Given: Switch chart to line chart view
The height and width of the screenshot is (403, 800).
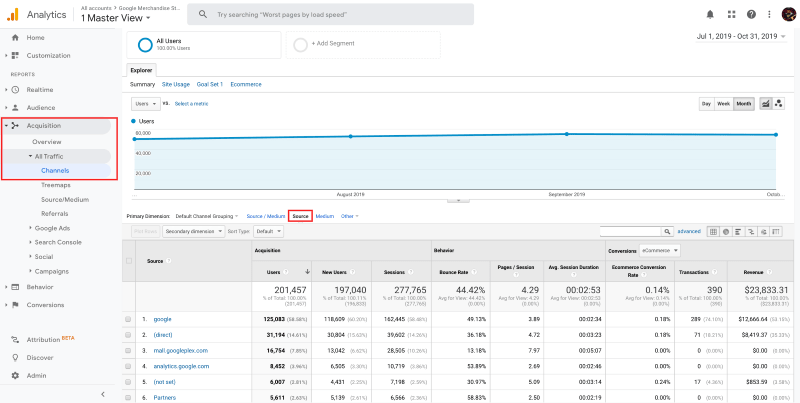Looking at the screenshot, I should tap(765, 104).
